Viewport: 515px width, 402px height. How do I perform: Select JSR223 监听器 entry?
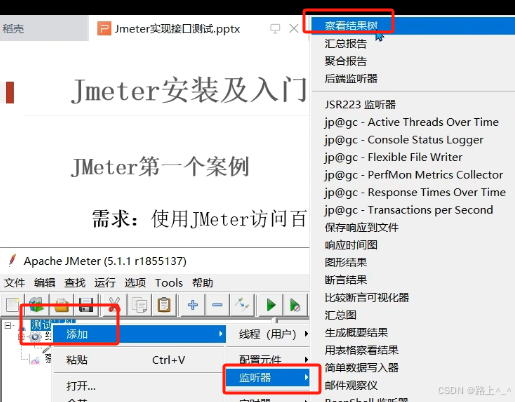[413, 105]
